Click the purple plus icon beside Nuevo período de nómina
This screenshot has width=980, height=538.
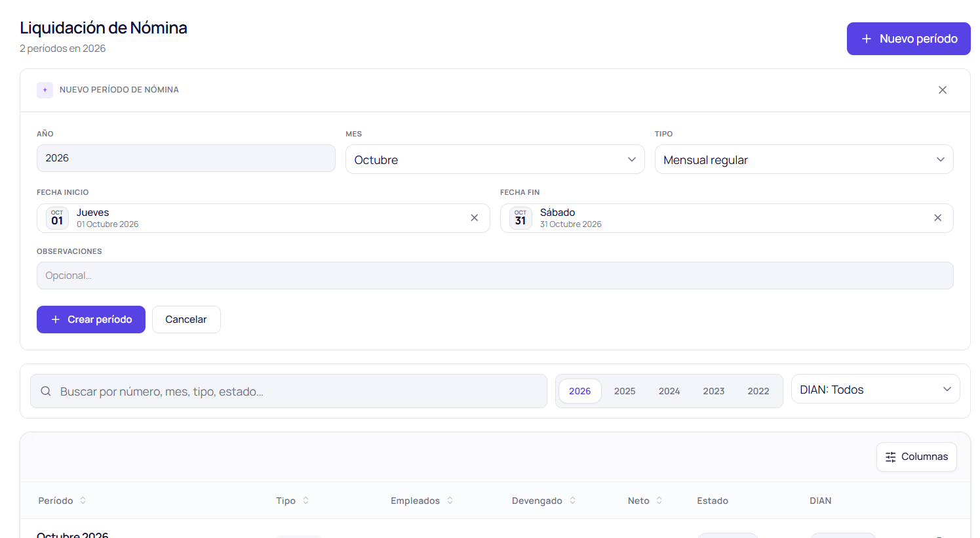(45, 90)
